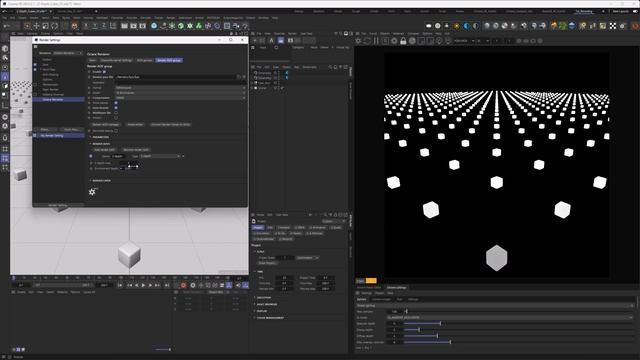Toggle the Enable checkbox in Render AOV group
640x360 pixels.
(104, 72)
